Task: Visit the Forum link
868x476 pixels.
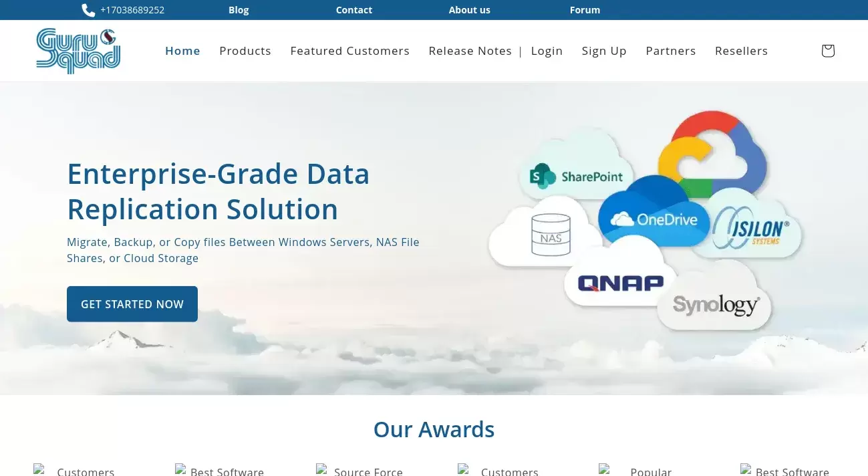Action: (x=585, y=10)
